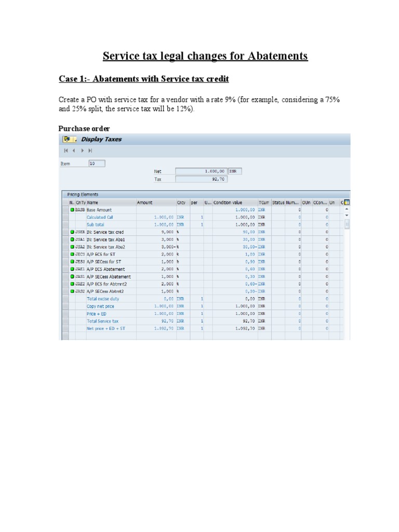Open table column configuration icon
The height and width of the screenshot is (532, 399).
tap(347, 203)
